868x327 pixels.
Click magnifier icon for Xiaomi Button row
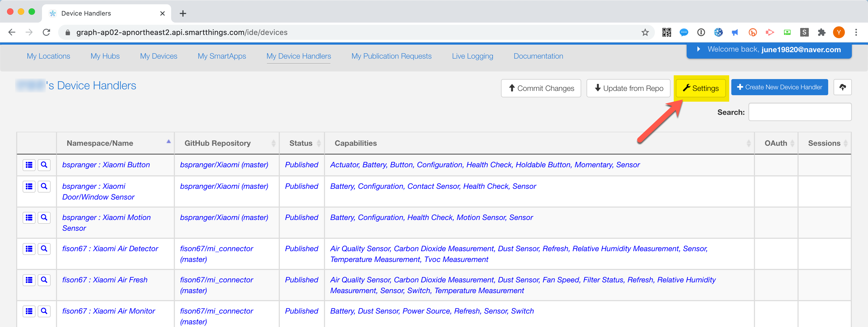[44, 165]
